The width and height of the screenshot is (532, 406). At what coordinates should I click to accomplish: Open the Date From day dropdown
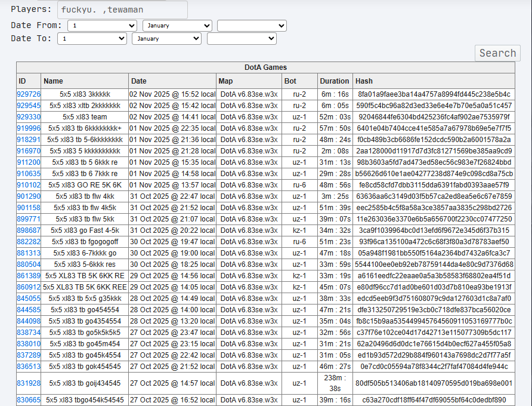(x=102, y=26)
